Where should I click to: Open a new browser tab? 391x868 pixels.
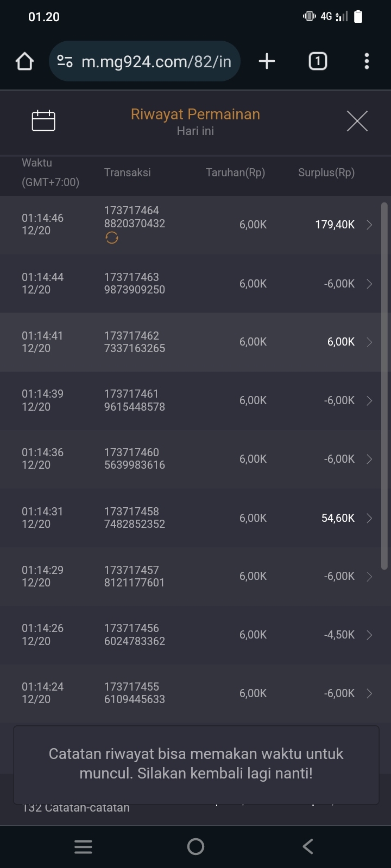(267, 61)
